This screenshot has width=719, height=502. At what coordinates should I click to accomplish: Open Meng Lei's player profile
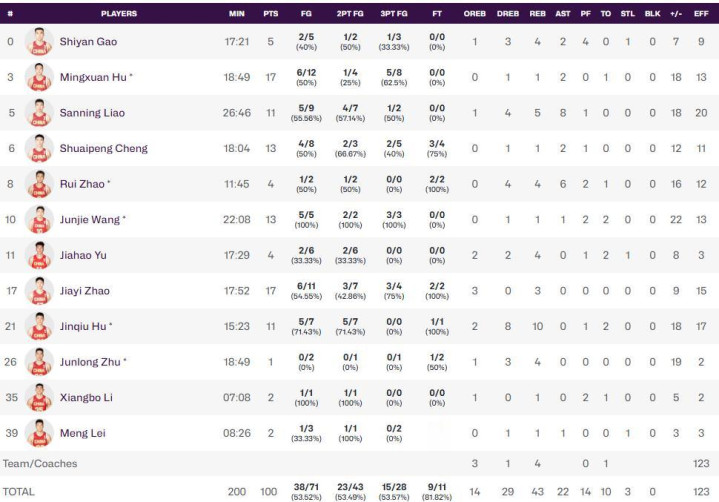[83, 433]
